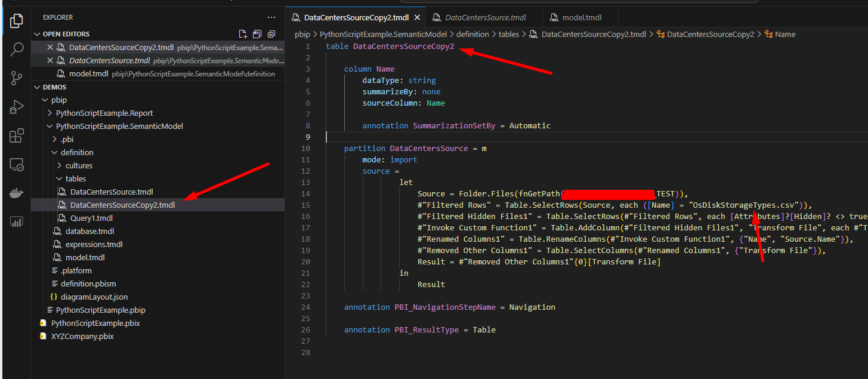Select DataCentersSource.tmdl entry in Open Editors
868x379 pixels.
pos(158,61)
